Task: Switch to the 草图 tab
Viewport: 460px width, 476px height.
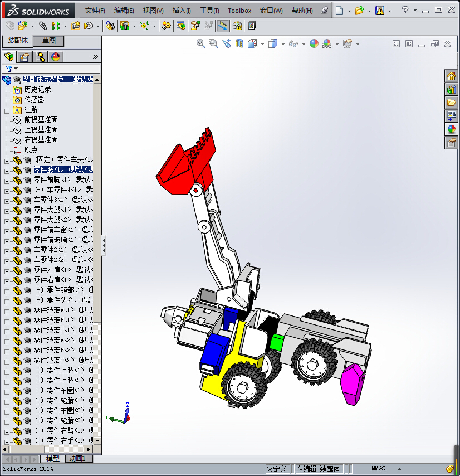Action: pyautogui.click(x=48, y=41)
